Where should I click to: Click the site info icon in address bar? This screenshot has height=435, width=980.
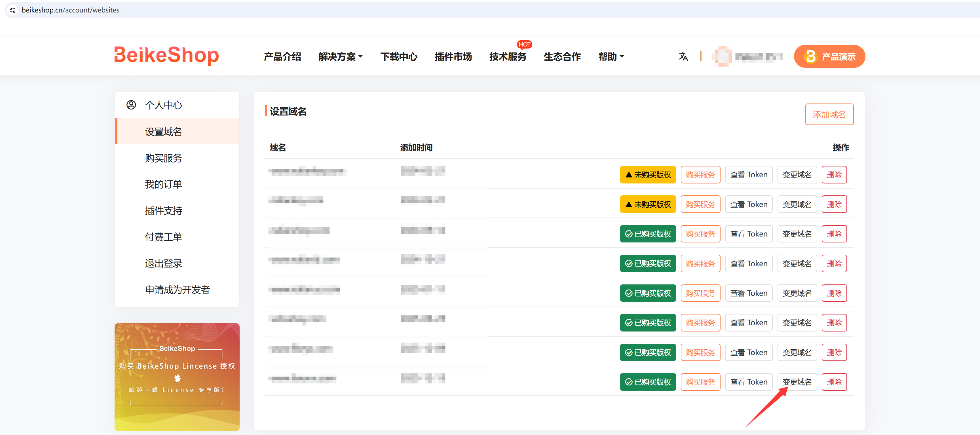tap(12, 10)
